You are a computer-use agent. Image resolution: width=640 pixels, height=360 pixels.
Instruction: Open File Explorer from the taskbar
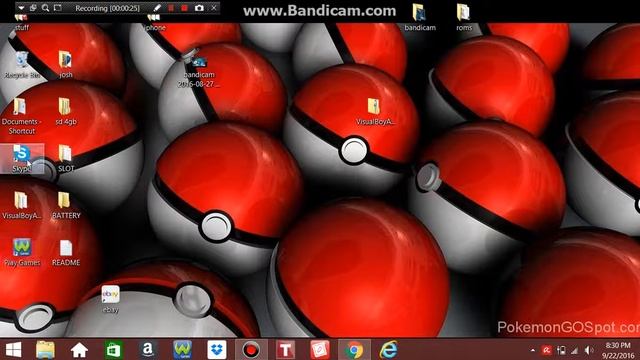[x=45, y=350]
